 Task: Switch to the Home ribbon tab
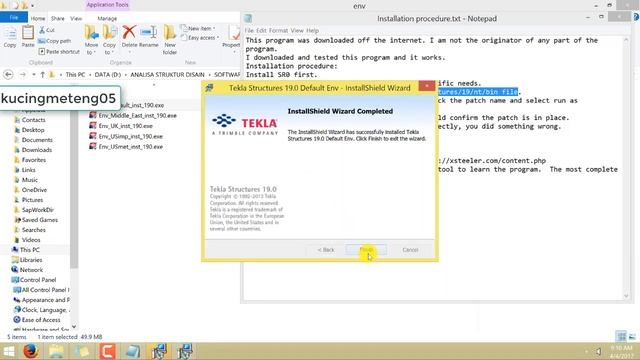[x=38, y=18]
